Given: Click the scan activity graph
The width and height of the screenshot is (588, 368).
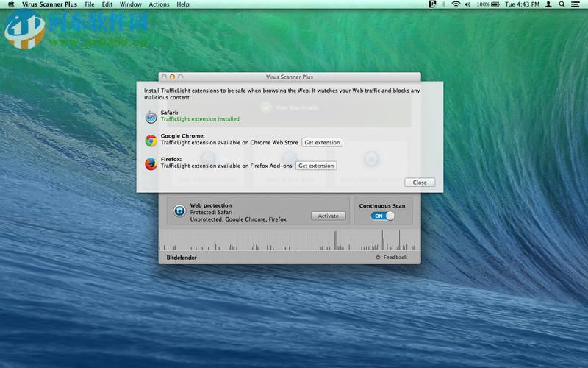Looking at the screenshot, I should point(290,240).
